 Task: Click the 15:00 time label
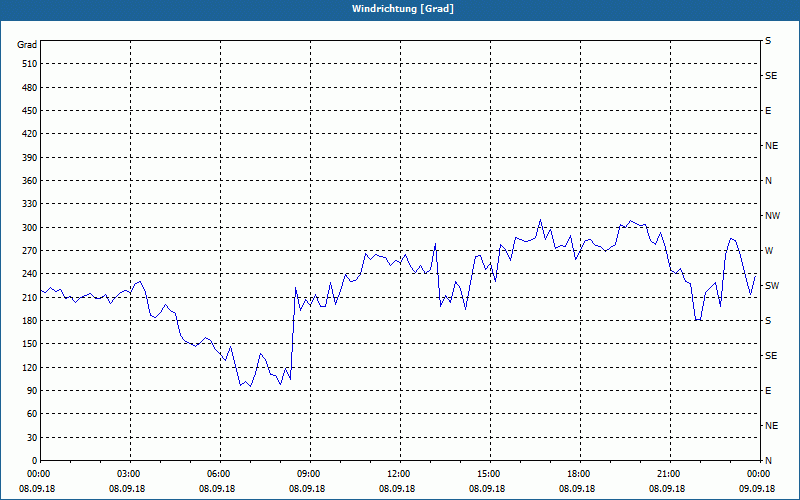point(490,473)
